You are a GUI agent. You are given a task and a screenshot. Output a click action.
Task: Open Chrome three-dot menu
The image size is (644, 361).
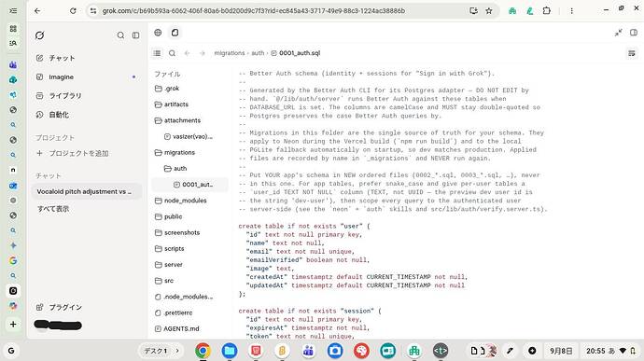tap(571, 10)
